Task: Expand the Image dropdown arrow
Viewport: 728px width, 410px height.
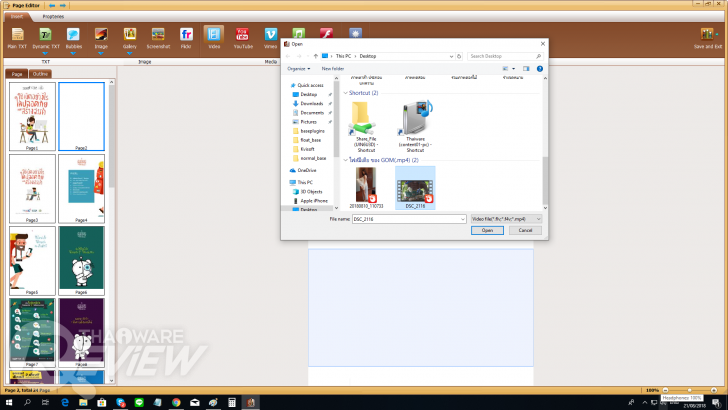Action: tap(101, 53)
